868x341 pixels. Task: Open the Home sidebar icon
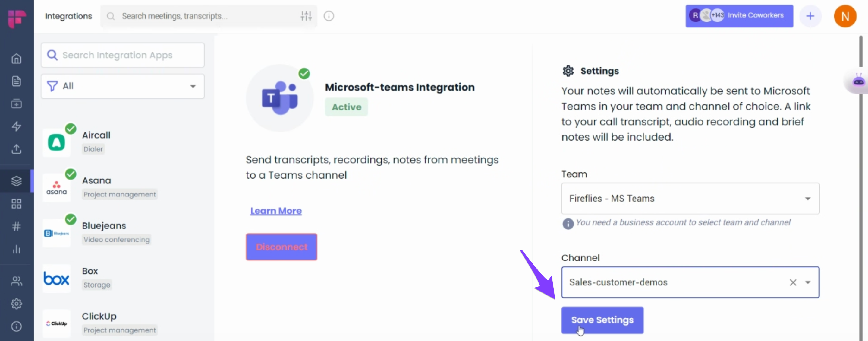point(17,59)
